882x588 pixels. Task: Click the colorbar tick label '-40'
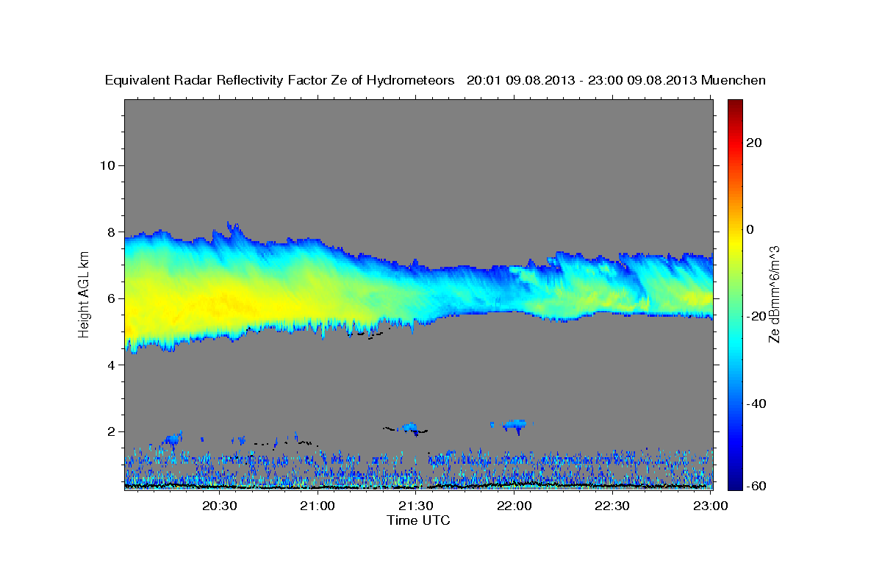coord(756,404)
